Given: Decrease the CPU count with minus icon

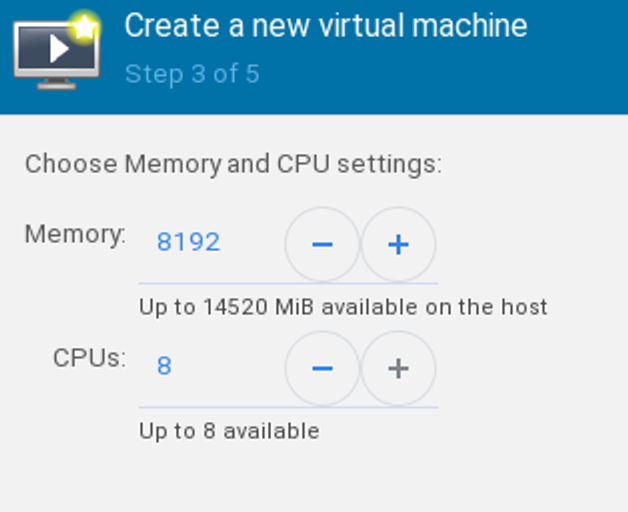Looking at the screenshot, I should coord(322,368).
